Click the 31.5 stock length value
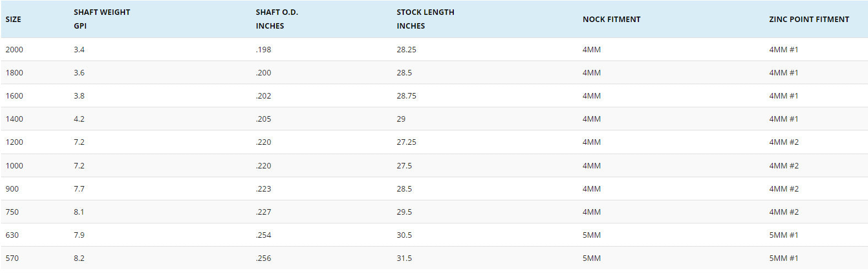The image size is (868, 273). coord(404,258)
